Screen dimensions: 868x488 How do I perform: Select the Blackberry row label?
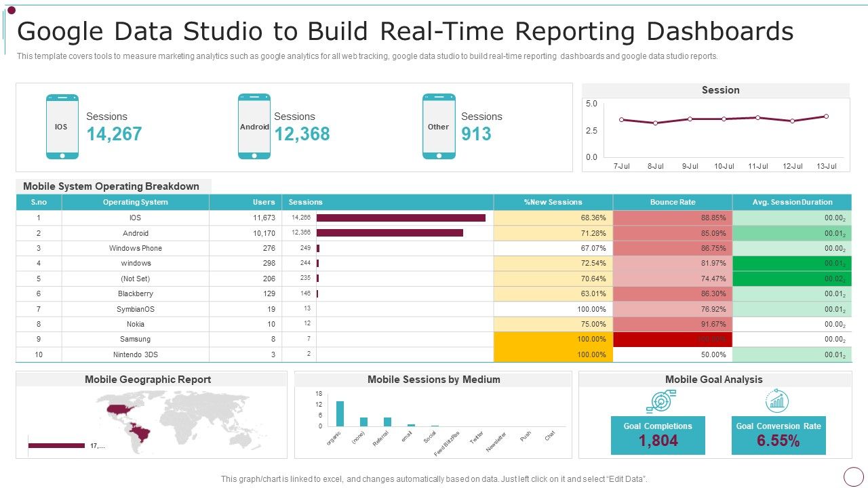click(x=136, y=293)
